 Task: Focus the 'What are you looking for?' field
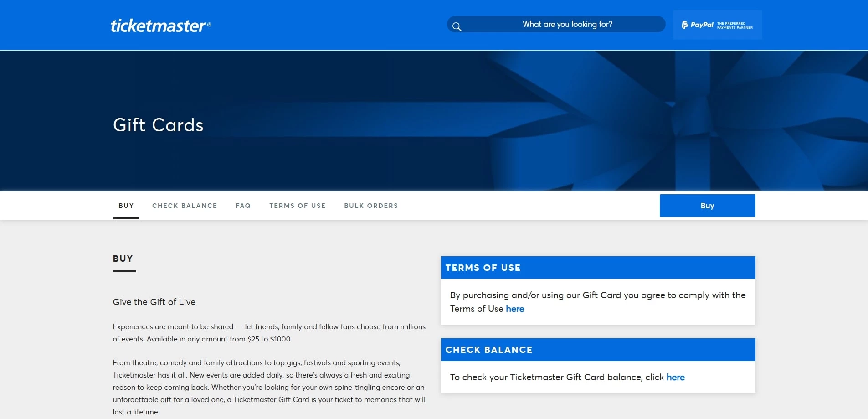[x=567, y=24]
